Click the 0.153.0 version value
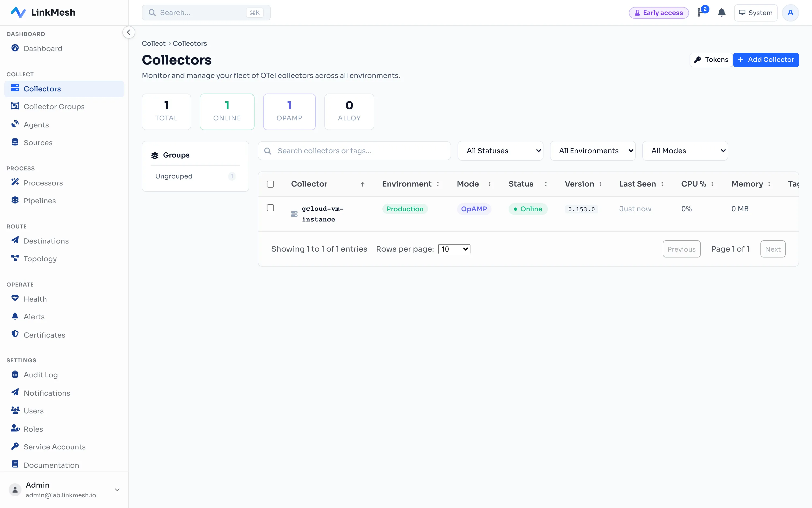Image resolution: width=812 pixels, height=508 pixels. (582, 209)
